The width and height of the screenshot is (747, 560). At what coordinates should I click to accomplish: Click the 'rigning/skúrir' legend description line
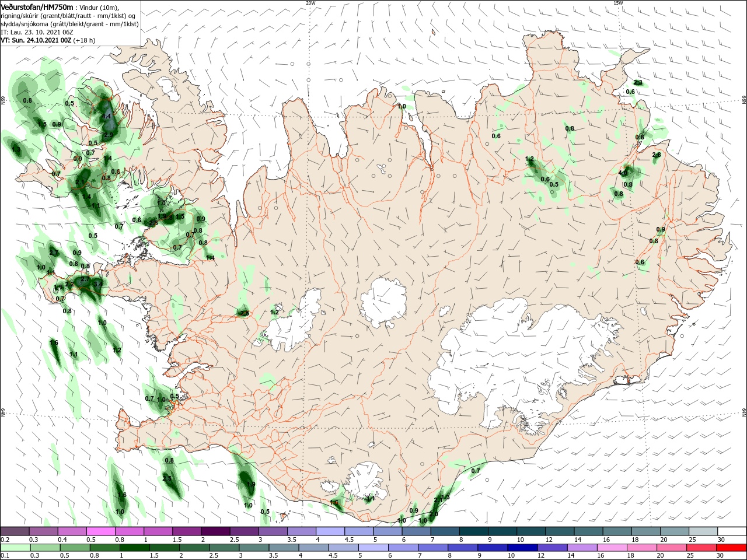tap(68, 16)
